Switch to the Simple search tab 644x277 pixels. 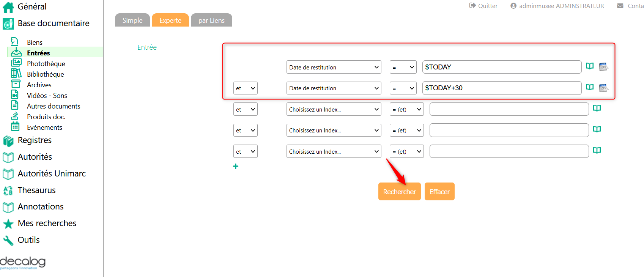132,20
